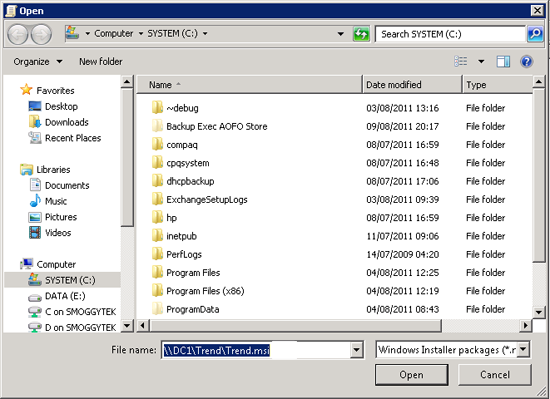Click the cpqsystem folder icon
The height and width of the screenshot is (399, 550).
157,162
